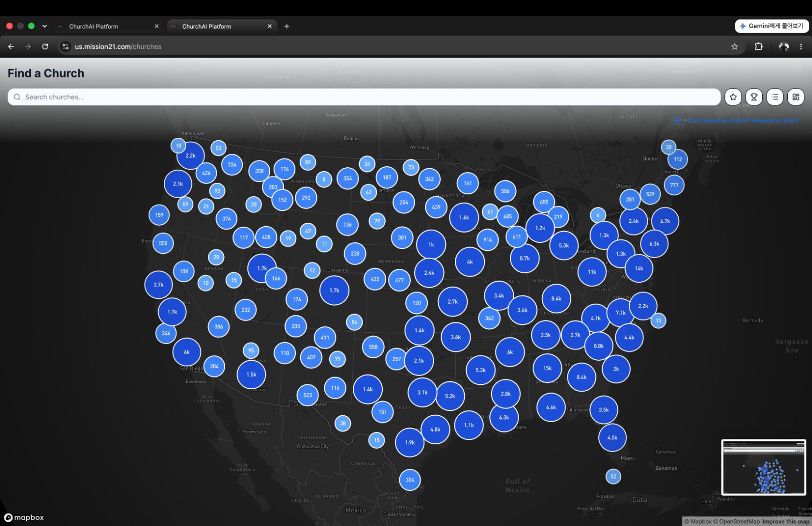Click the 2.1k cluster in Pacific Northwest
This screenshot has width=812, height=526.
pos(178,184)
